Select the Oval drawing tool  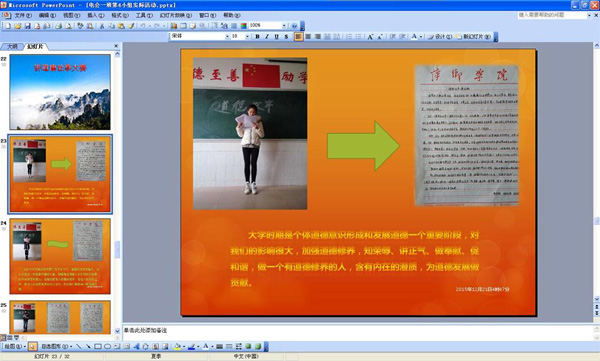click(108, 346)
